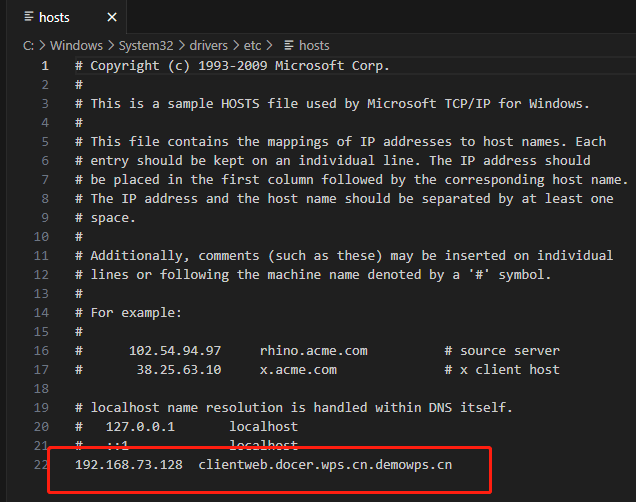Expand the chevron after drivers breadcrumb
Image resolution: width=636 pixels, height=502 pixels.
click(236, 45)
